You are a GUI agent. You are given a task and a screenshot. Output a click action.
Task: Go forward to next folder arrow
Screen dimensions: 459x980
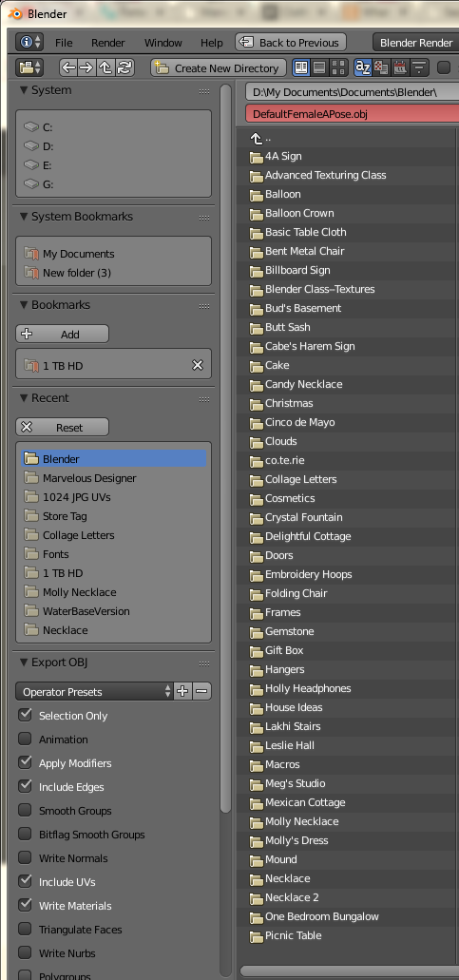(x=86, y=67)
